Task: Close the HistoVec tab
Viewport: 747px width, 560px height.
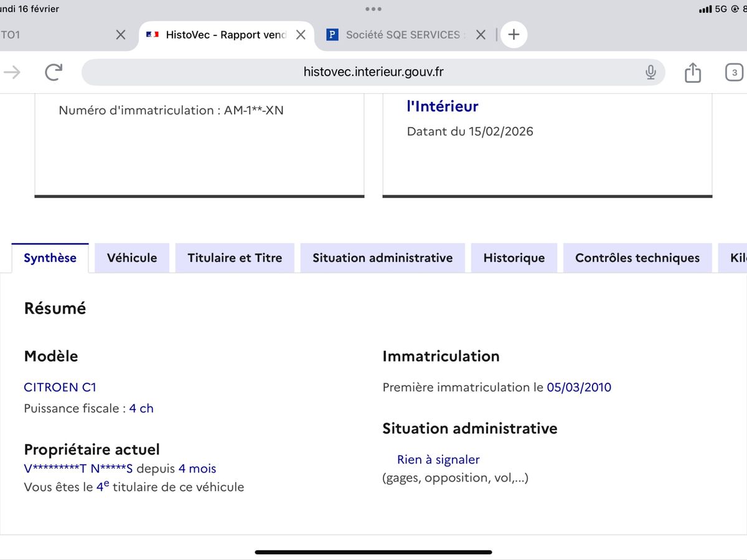Action: click(x=301, y=35)
